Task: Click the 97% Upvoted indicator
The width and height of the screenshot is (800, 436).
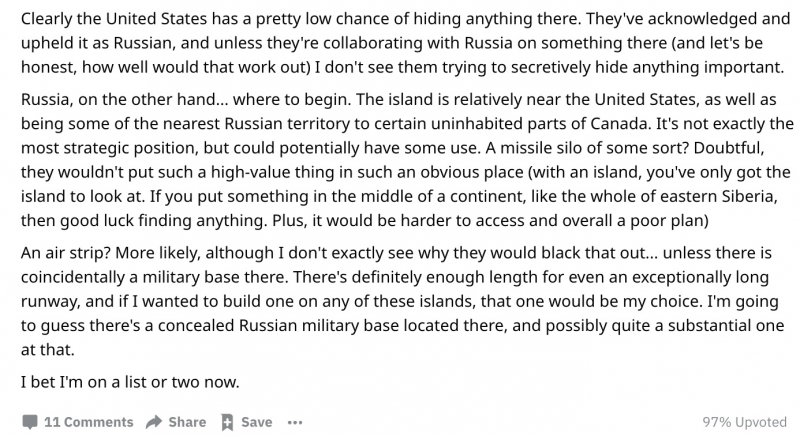Action: tap(744, 422)
